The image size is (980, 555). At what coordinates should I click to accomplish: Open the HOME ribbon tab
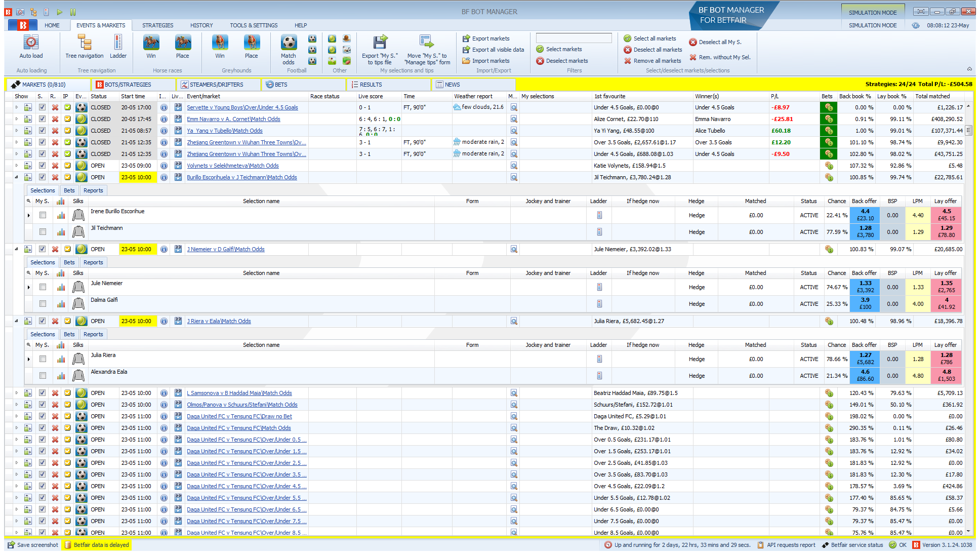(52, 25)
